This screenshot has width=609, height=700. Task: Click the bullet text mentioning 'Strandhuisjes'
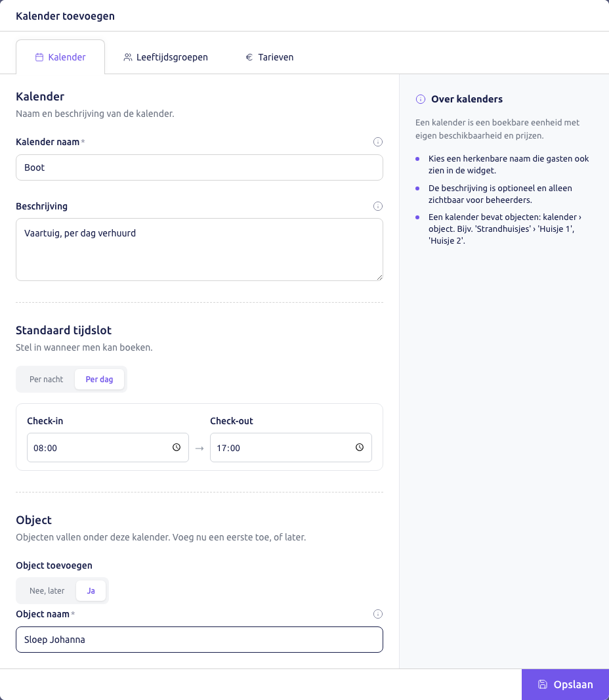point(505,229)
